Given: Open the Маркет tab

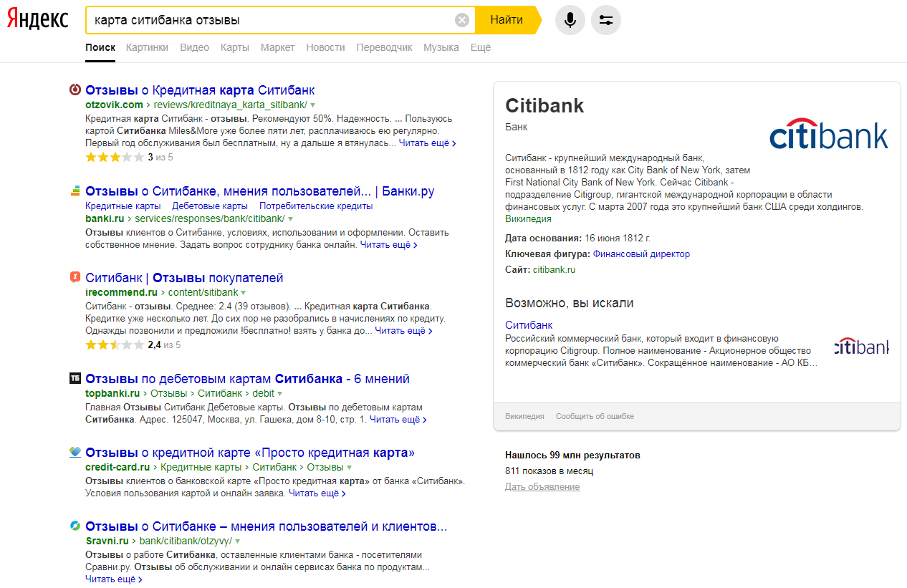Looking at the screenshot, I should 278,48.
